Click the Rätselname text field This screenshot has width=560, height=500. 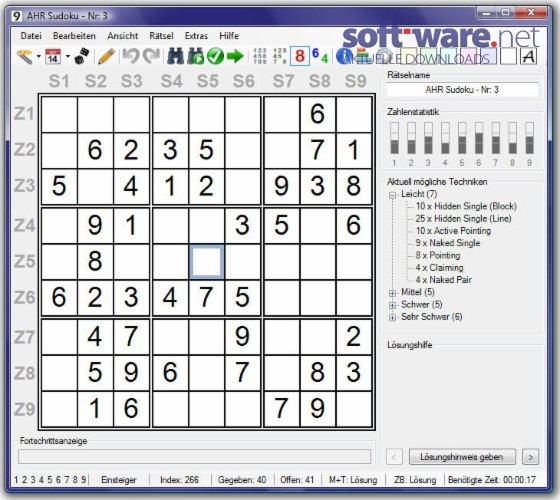coord(462,90)
